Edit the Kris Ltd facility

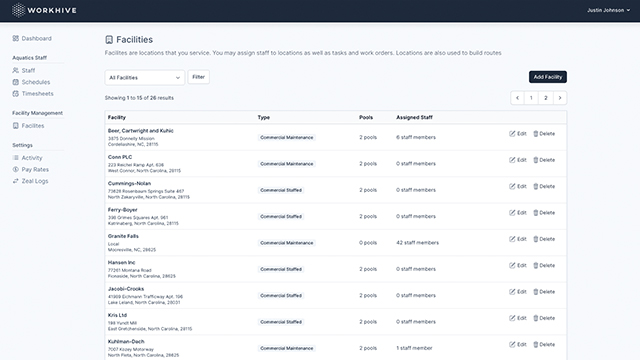518,318
